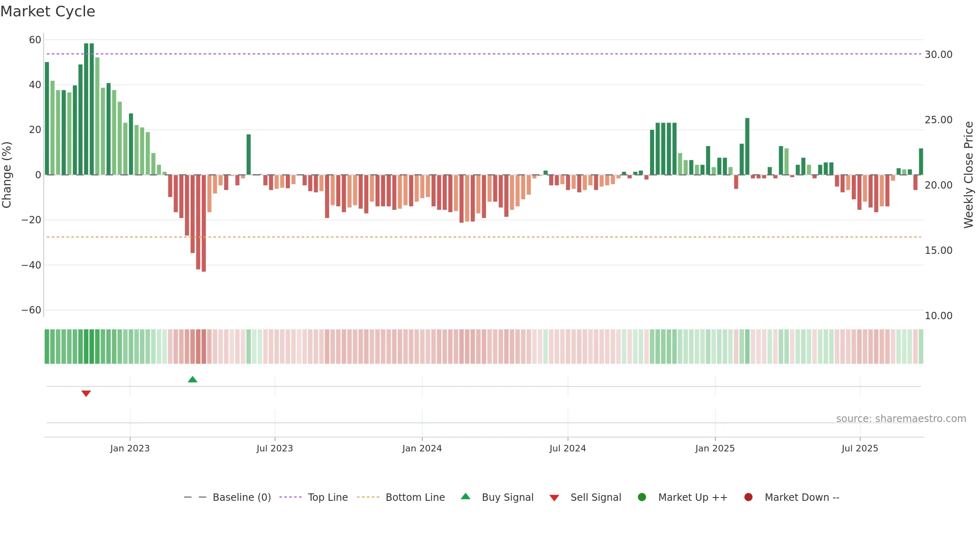Click the orange dotted Bottom Line in the chart

[484, 237]
